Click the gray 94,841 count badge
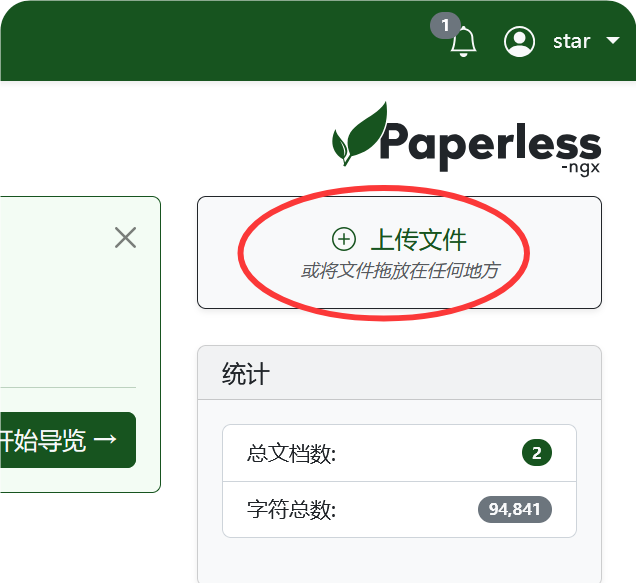Screen dimensions: 636x583 [514, 509]
